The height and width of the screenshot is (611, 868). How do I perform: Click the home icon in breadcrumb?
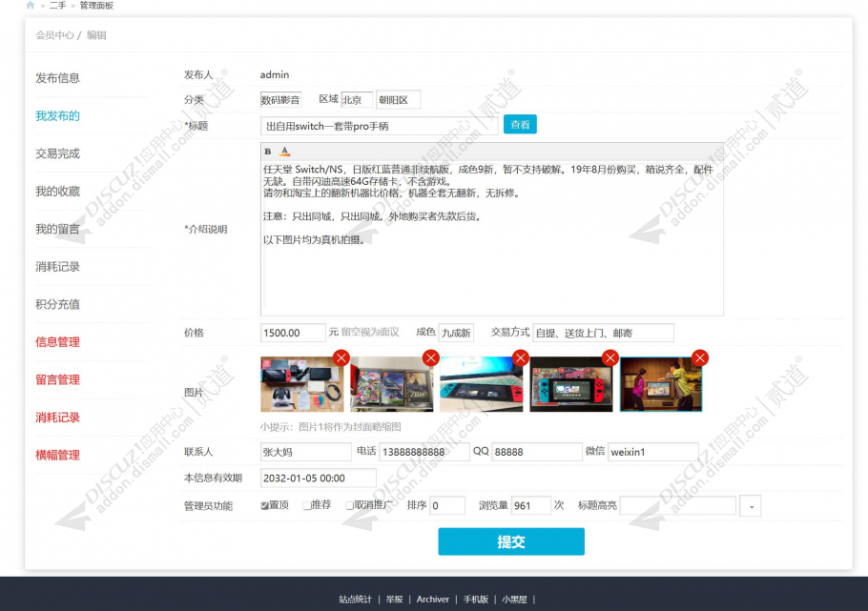pos(30,5)
